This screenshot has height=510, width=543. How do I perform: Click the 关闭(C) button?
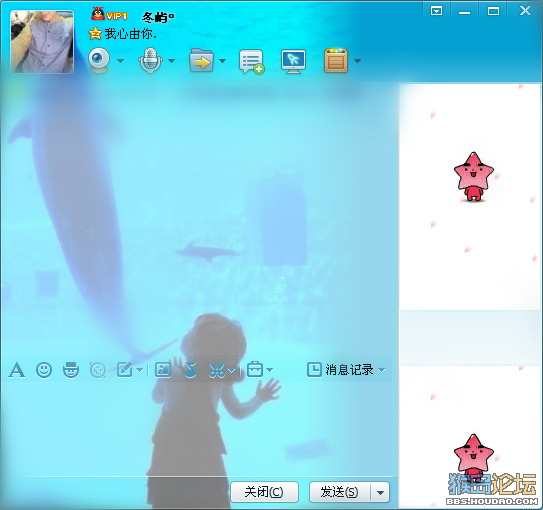click(x=264, y=492)
